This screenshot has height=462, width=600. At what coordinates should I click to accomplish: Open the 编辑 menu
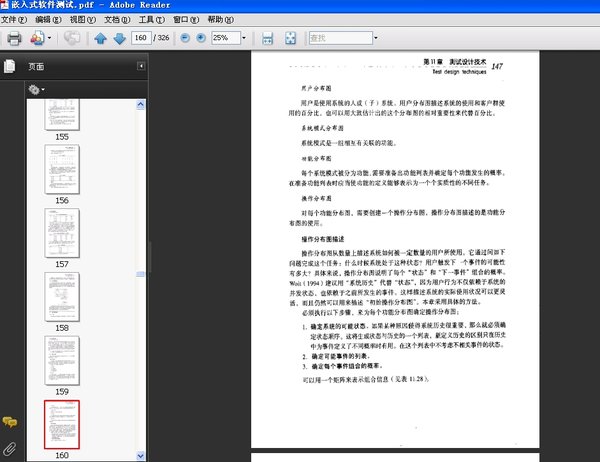pos(48,20)
